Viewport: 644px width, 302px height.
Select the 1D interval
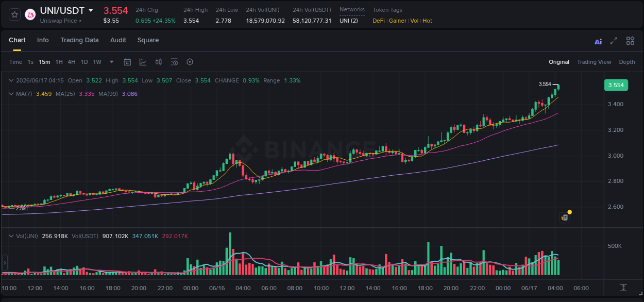84,62
